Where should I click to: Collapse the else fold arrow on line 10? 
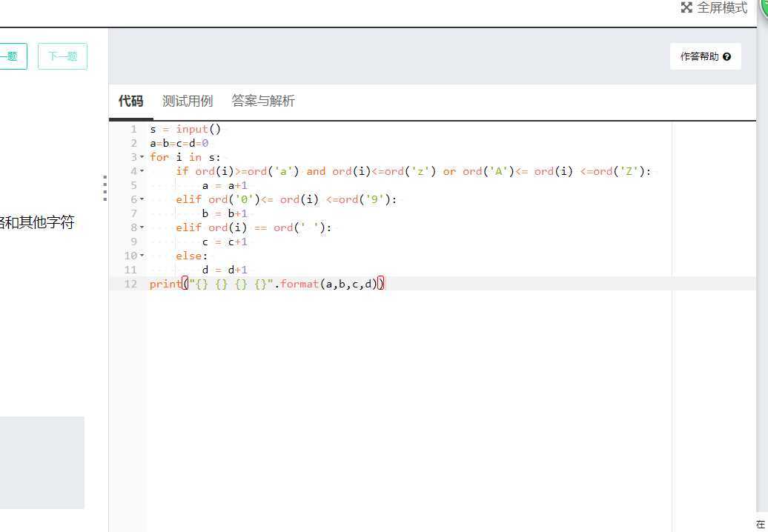point(142,256)
